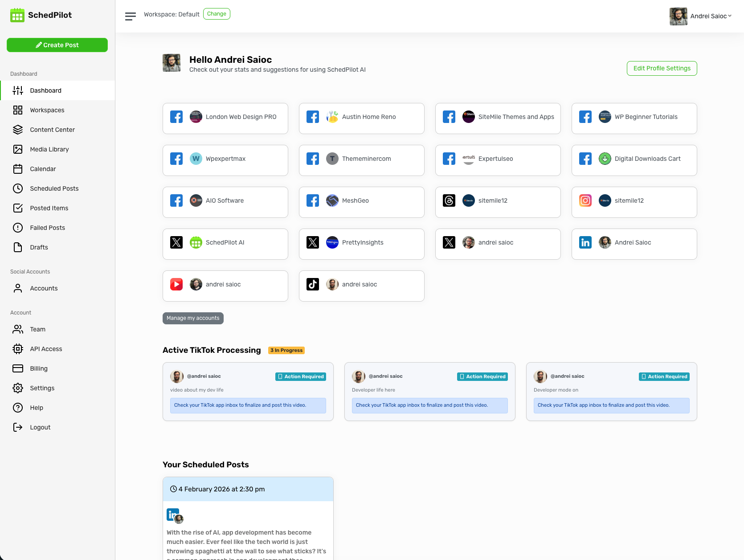Click the YouTube icon on andrei saioc card
Screen dimensions: 744x560
(176, 284)
